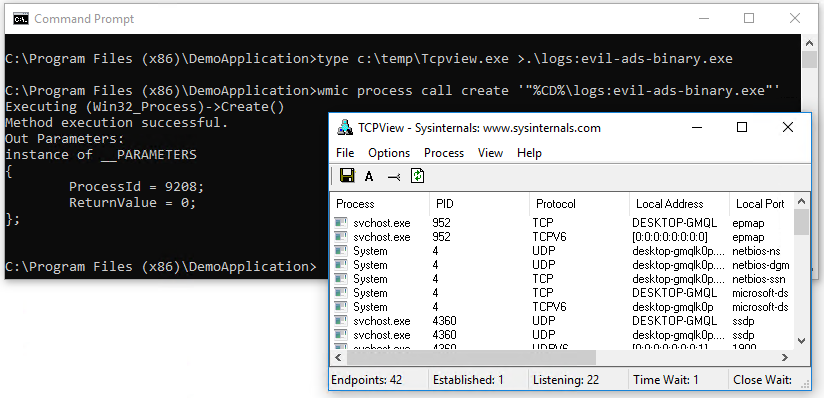Sort list by the PID column header

(x=480, y=203)
